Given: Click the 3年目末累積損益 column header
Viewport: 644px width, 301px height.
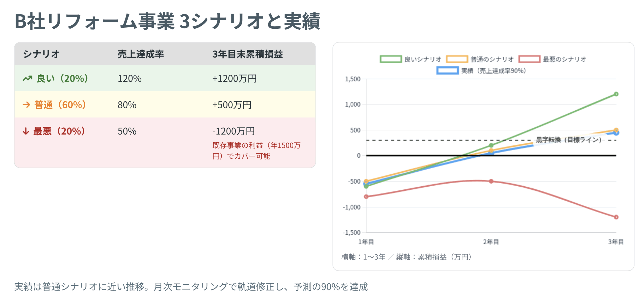Looking at the screenshot, I should coord(248,54).
